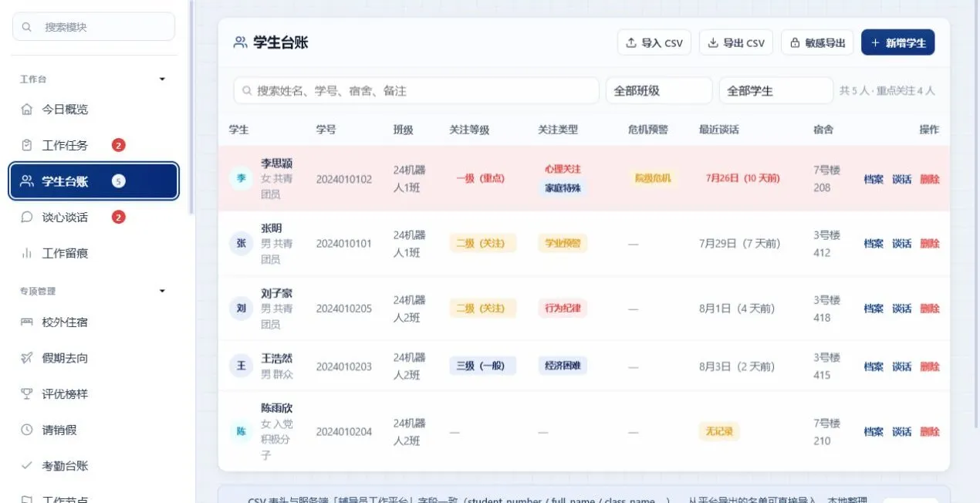Click the 张 avatar of 张明
Image resolution: width=980 pixels, height=503 pixels.
pyautogui.click(x=242, y=243)
